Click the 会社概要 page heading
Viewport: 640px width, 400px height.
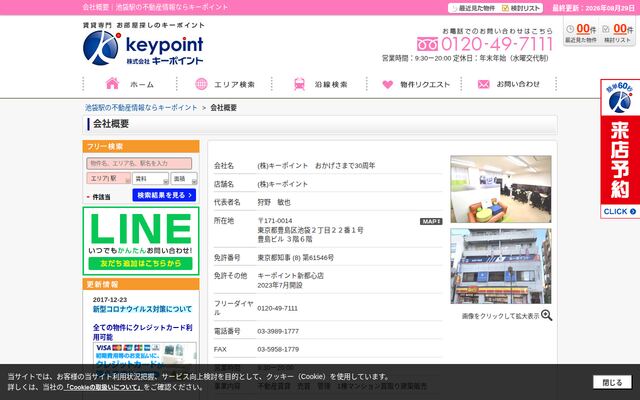(111, 124)
